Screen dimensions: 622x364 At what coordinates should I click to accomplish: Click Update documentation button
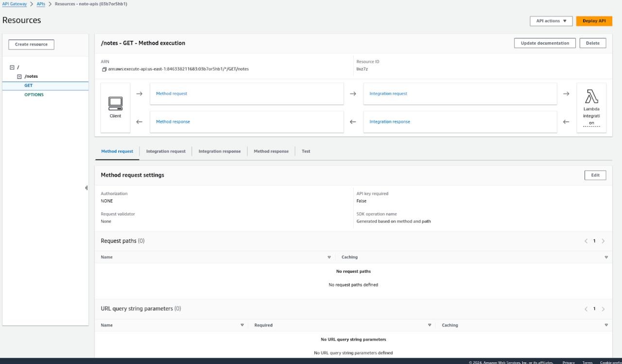tap(545, 43)
